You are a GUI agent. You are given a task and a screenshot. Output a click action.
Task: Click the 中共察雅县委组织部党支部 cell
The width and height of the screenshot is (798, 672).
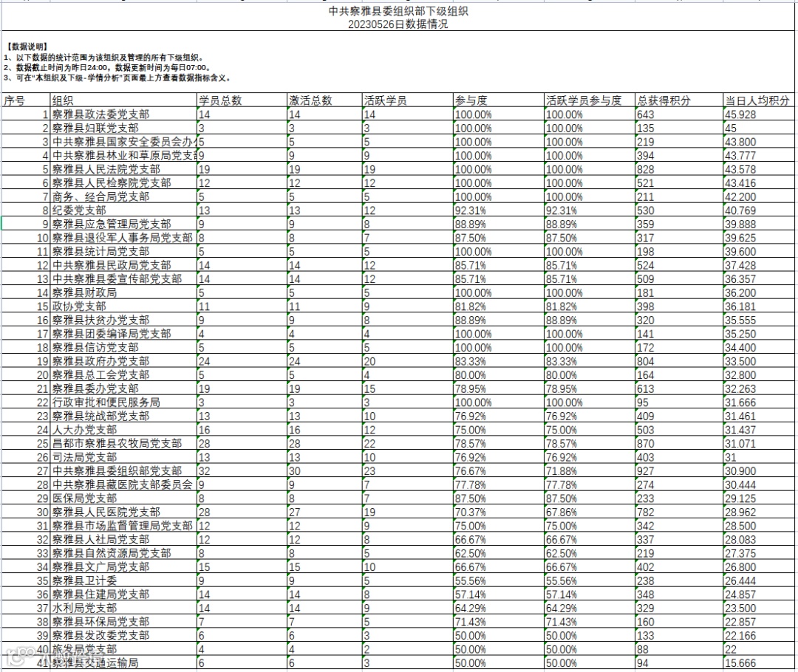point(123,471)
